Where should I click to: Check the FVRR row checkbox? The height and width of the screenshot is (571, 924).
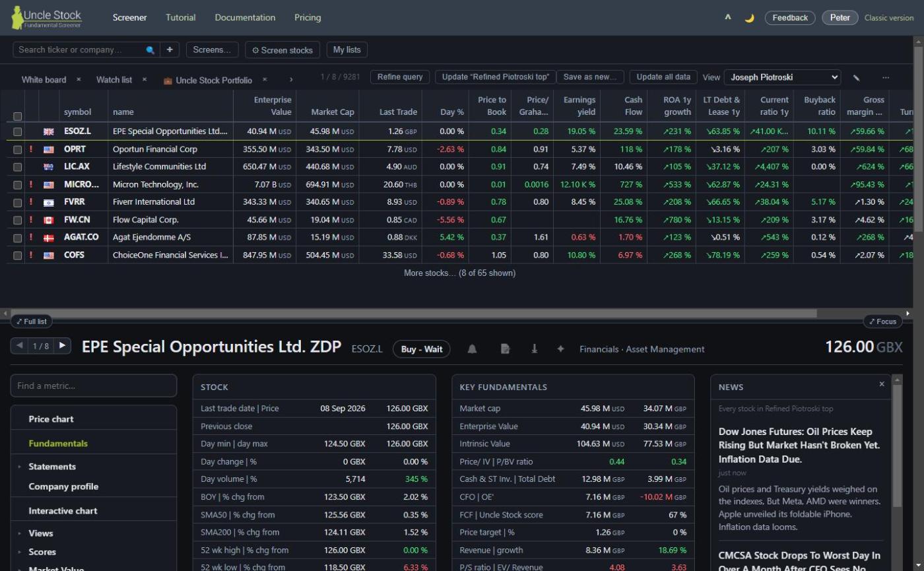[17, 202]
